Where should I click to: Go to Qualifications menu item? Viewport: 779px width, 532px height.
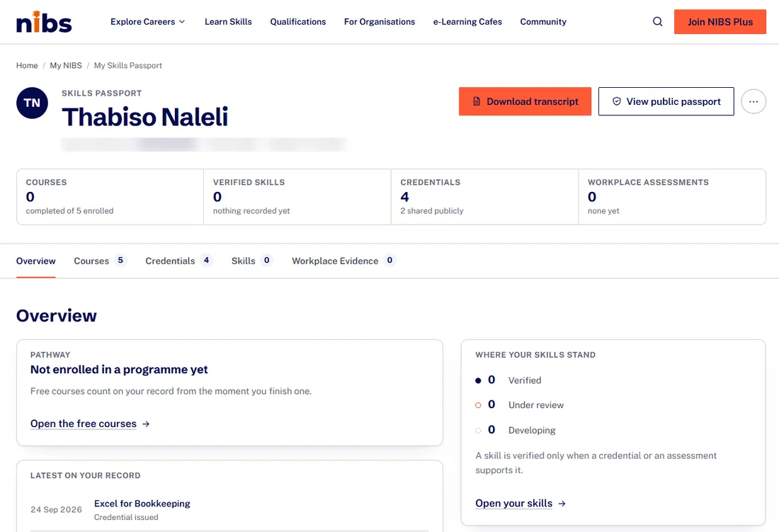coord(298,22)
